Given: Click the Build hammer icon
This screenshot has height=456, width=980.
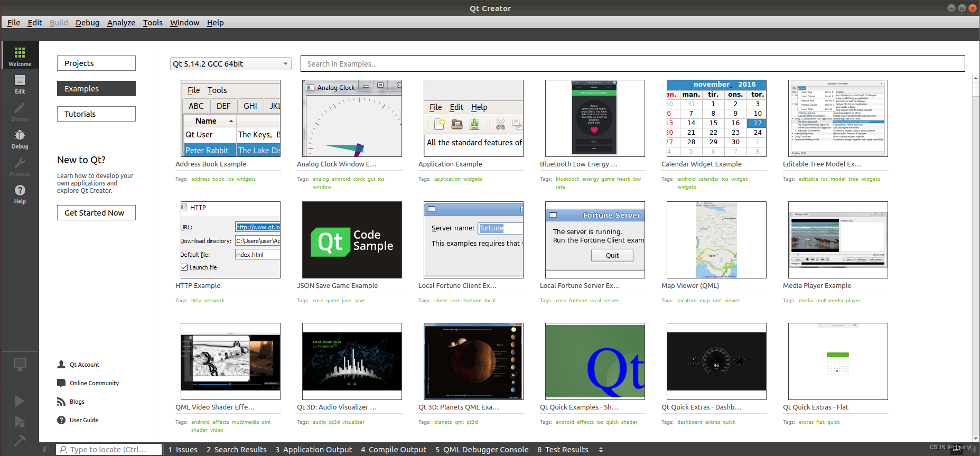Looking at the screenshot, I should [x=20, y=440].
